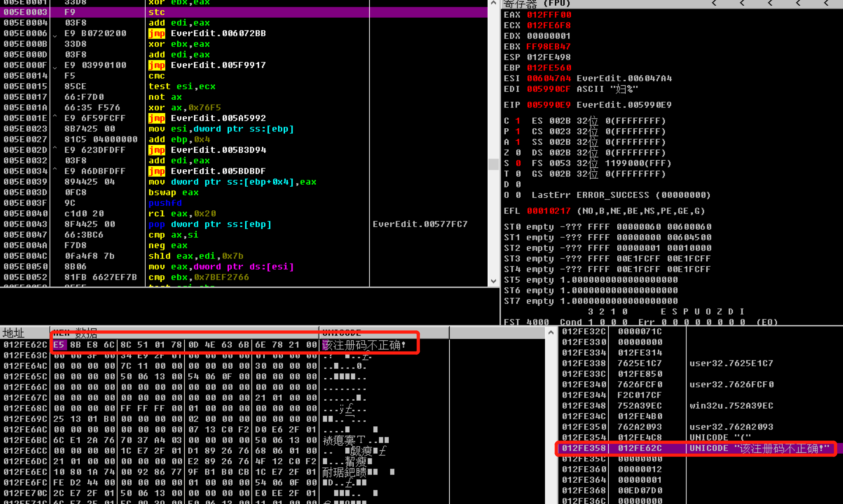This screenshot has height=504, width=843.
Task: Select the jmp EverEdit.005F9917 instruction
Action: (207, 65)
